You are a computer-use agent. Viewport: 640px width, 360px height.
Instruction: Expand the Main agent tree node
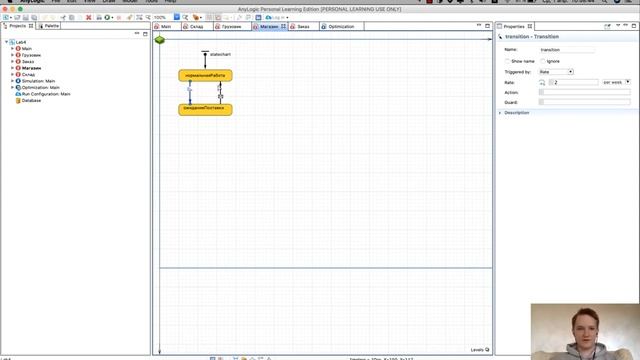pyautogui.click(x=12, y=49)
